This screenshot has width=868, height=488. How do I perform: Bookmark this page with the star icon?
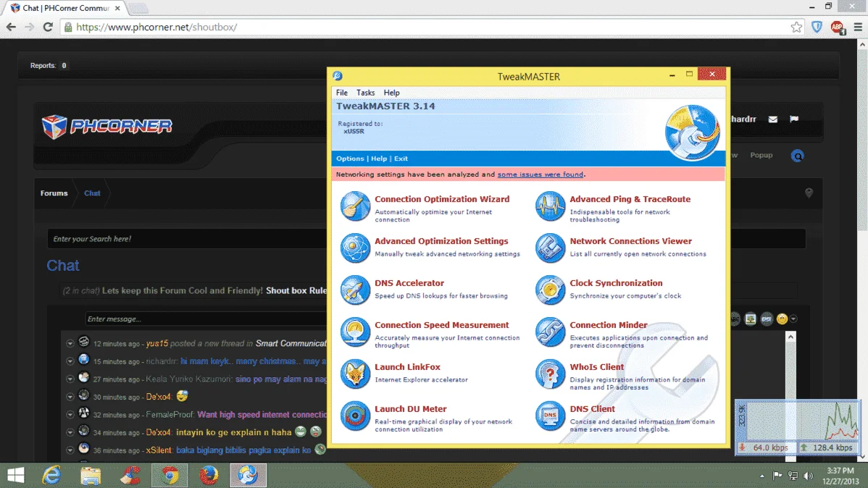point(796,27)
